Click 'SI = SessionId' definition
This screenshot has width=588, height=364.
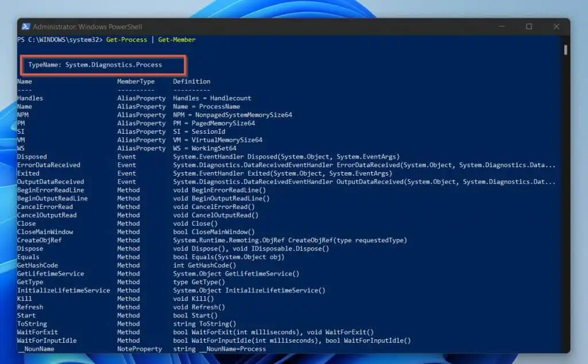point(199,131)
